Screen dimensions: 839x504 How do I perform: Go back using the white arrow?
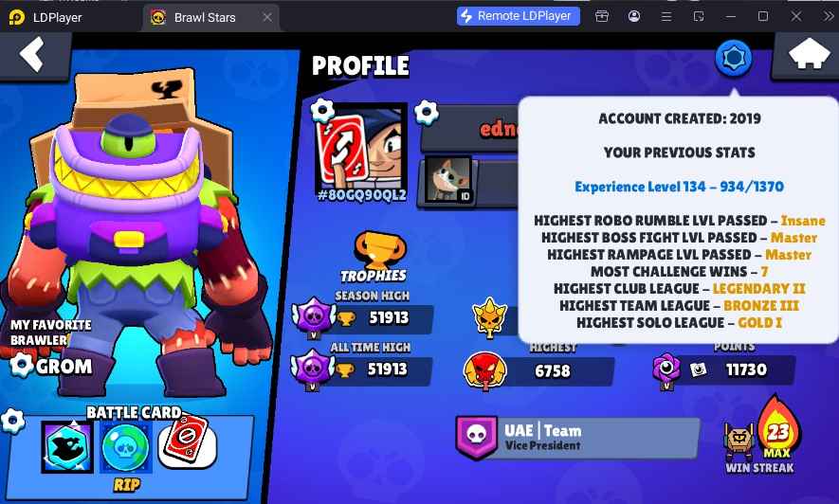coord(32,55)
